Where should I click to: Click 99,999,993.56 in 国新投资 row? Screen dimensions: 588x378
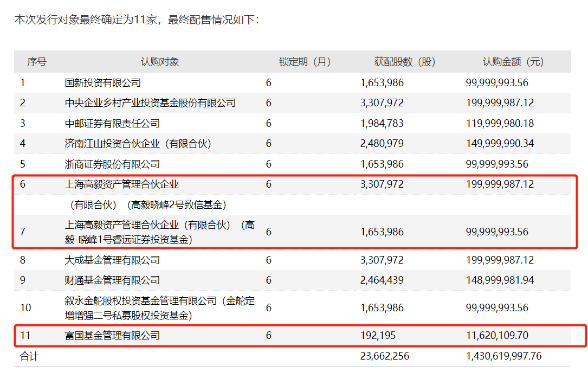[x=497, y=82]
